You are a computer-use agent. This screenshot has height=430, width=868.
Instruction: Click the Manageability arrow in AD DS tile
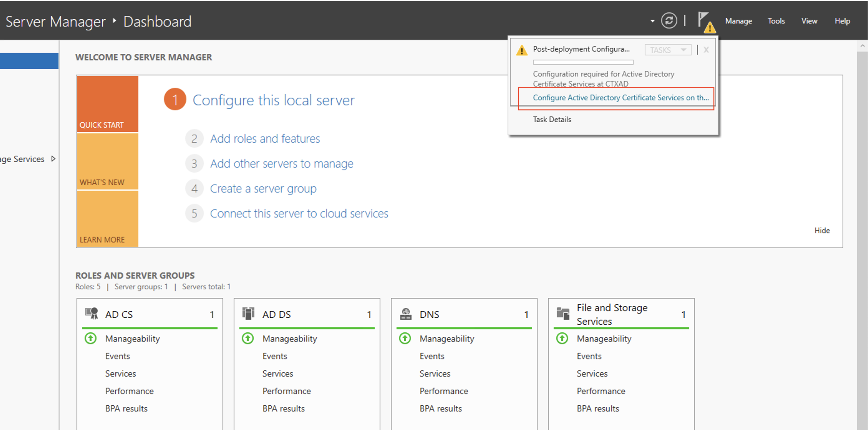pos(248,338)
